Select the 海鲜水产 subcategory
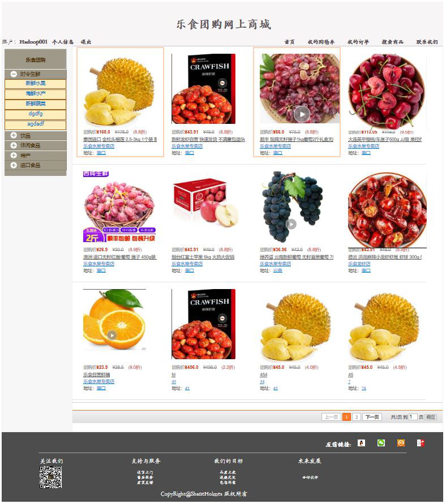 35,94
